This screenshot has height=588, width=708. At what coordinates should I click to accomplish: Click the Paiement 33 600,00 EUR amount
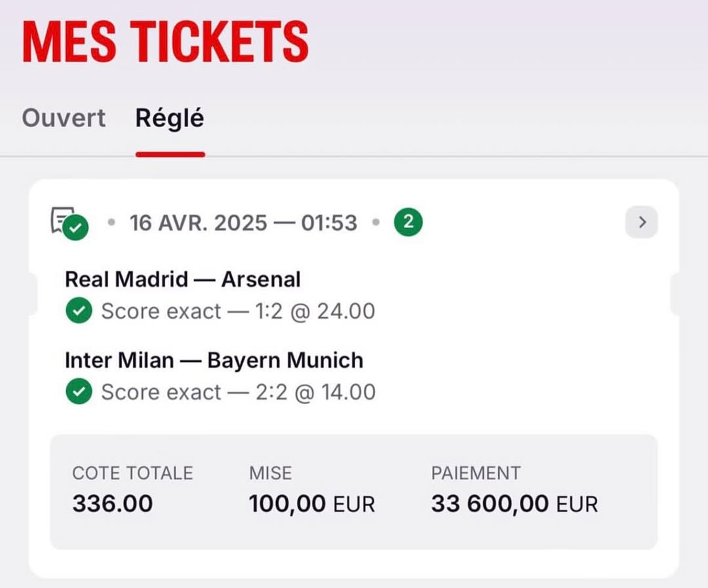pyautogui.click(x=515, y=504)
